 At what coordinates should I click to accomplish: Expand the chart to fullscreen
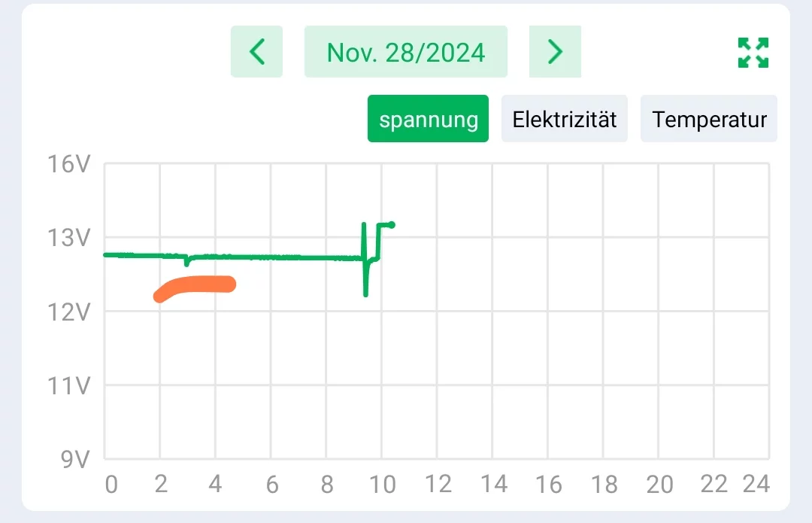753,53
